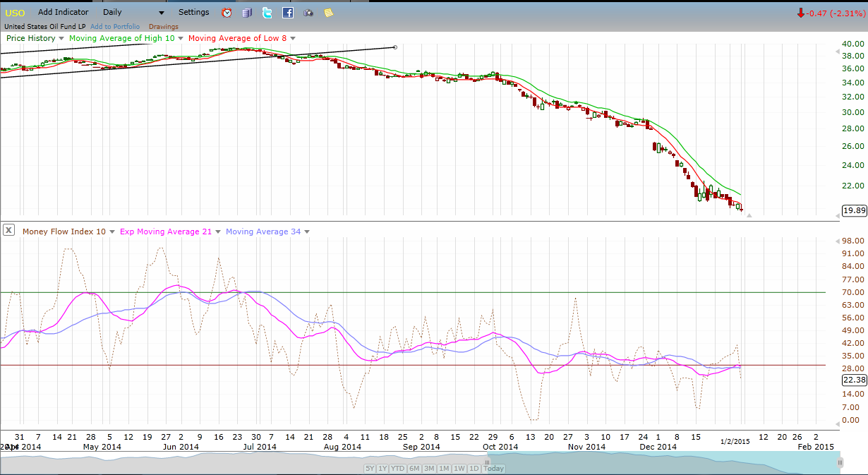Jump to Today in range selector
The width and height of the screenshot is (868, 475).
pyautogui.click(x=494, y=469)
